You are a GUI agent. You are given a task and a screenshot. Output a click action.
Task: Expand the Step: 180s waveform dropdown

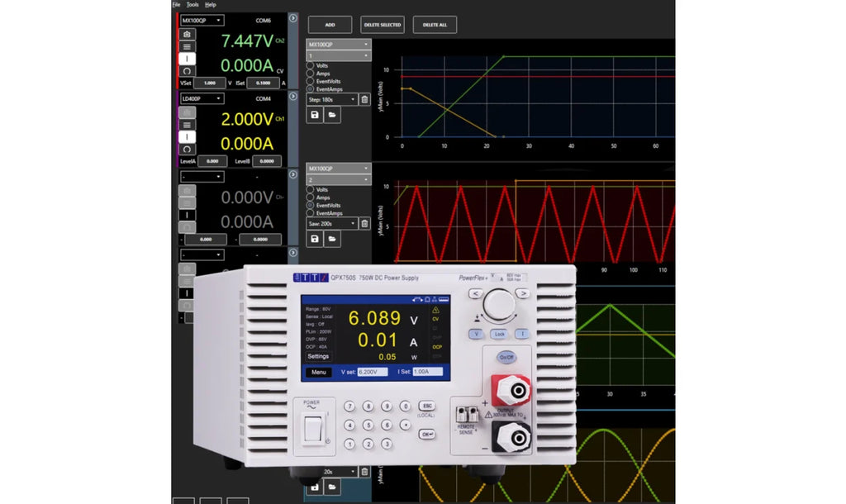point(331,100)
